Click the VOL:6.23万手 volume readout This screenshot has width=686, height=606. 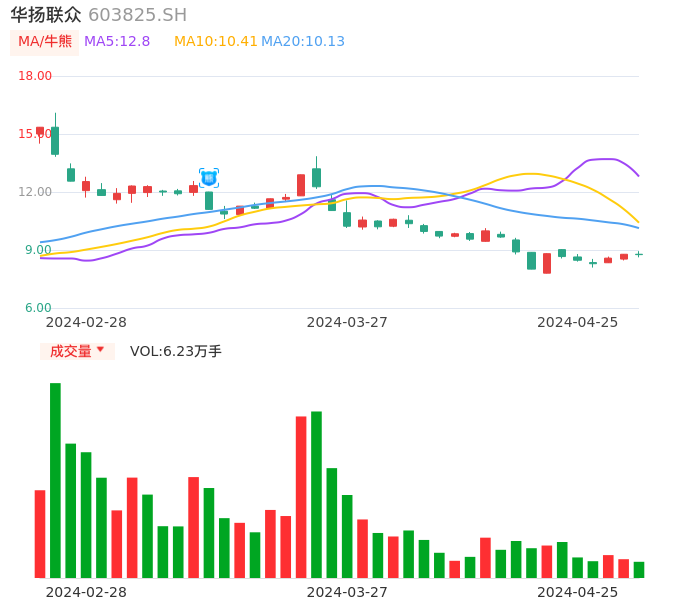click(x=176, y=351)
